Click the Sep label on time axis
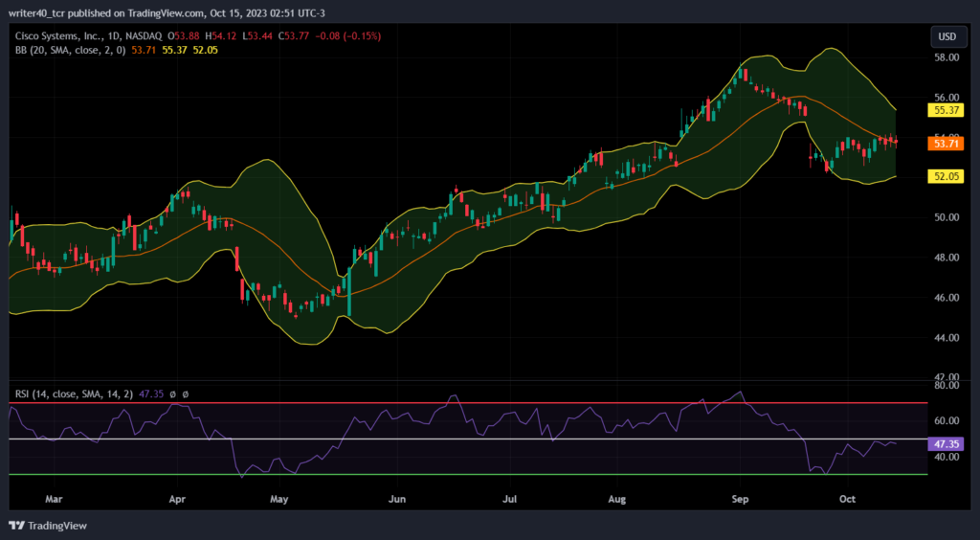Screen dimensions: 980x540 740,500
